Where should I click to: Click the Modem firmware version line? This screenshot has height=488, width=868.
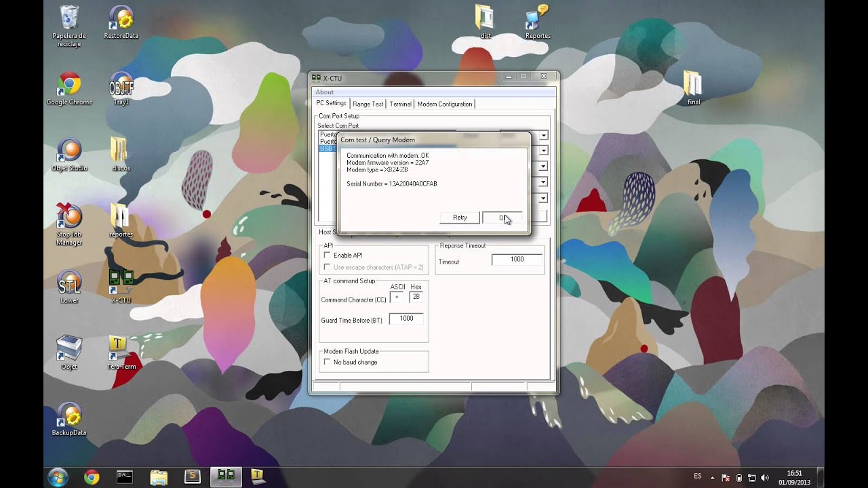coord(387,163)
